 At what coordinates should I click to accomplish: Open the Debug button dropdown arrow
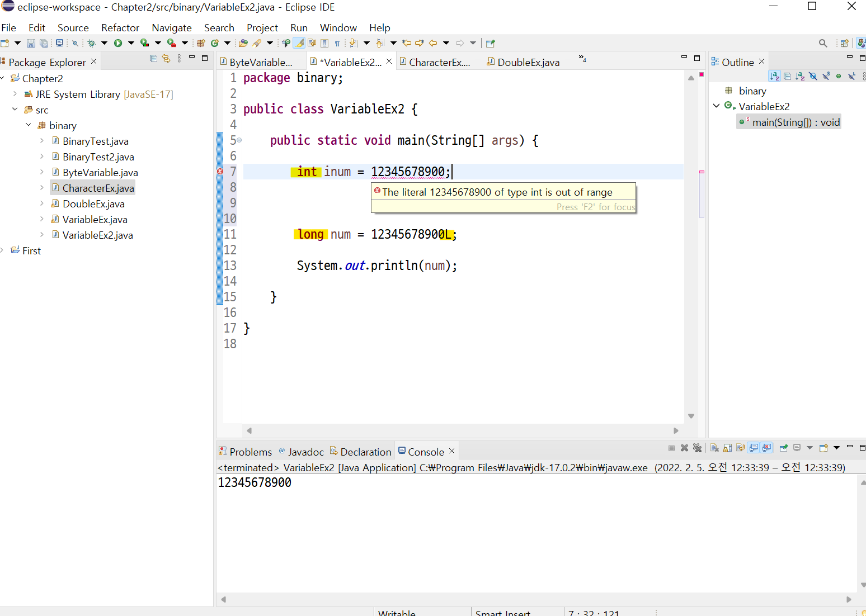104,43
